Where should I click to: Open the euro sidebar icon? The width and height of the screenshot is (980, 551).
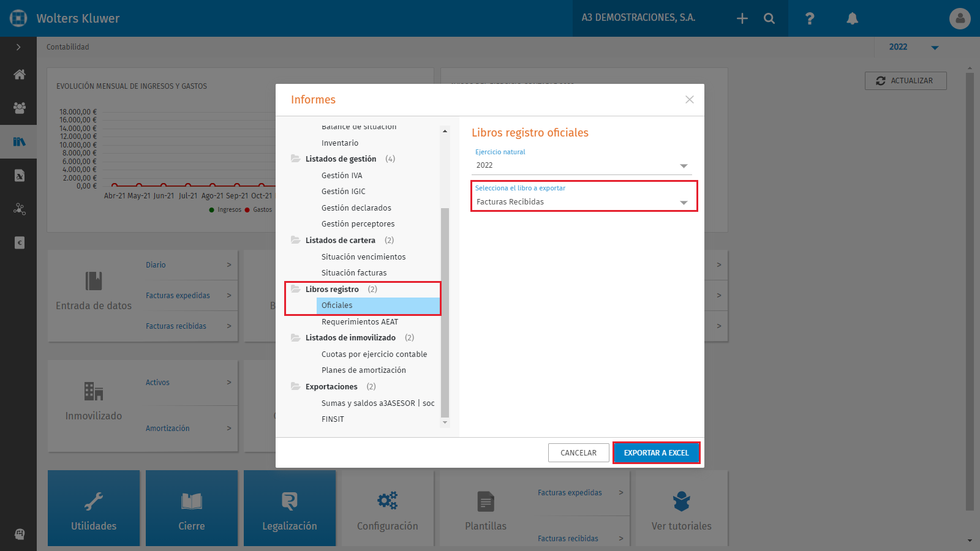click(19, 243)
